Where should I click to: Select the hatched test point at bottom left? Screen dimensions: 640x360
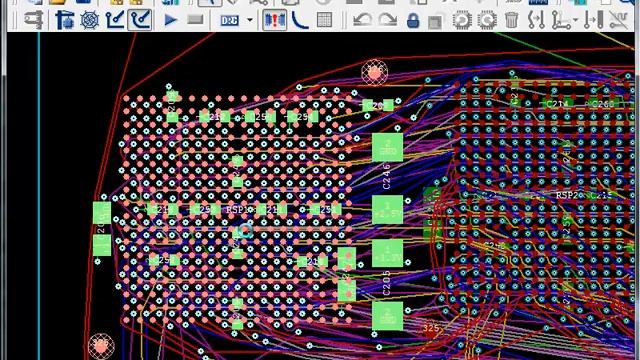click(x=101, y=347)
